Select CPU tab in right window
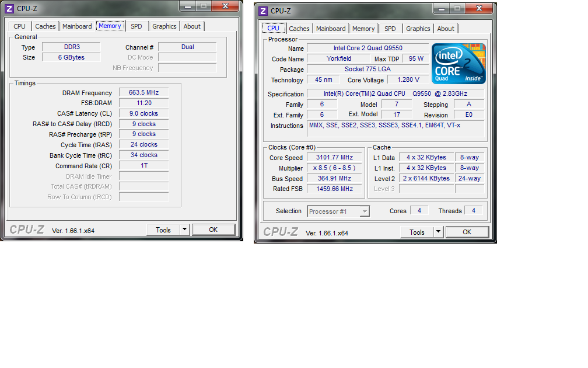This screenshot has height=368, width=588. [274, 28]
